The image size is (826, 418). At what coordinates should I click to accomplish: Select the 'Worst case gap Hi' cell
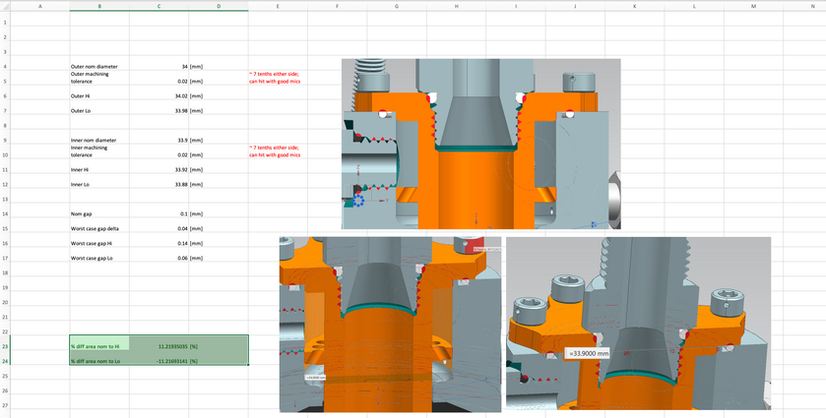[99, 244]
